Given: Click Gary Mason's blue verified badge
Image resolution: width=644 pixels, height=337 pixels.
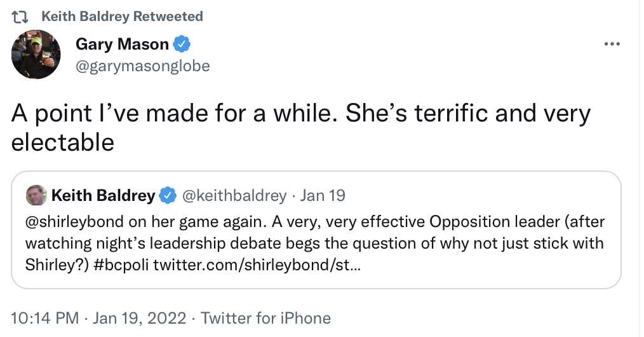Looking at the screenshot, I should (182, 44).
